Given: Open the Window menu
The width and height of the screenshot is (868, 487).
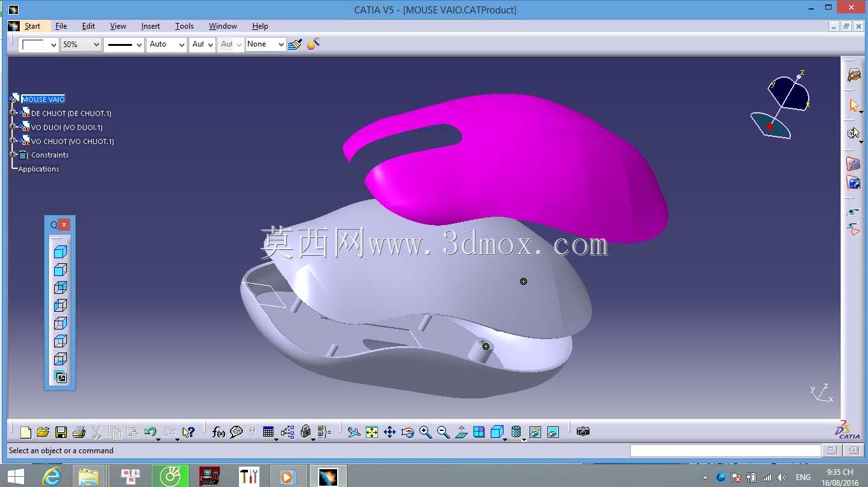Looking at the screenshot, I should (x=223, y=26).
